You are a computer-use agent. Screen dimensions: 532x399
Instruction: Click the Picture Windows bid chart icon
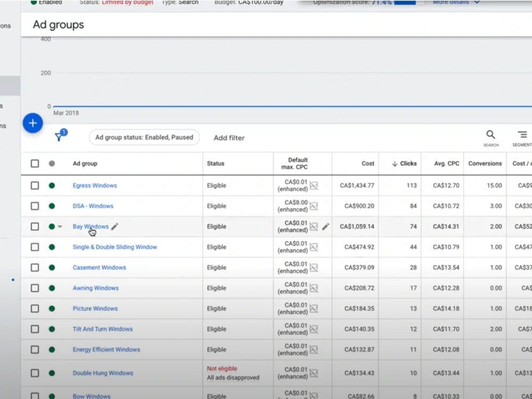coord(314,309)
